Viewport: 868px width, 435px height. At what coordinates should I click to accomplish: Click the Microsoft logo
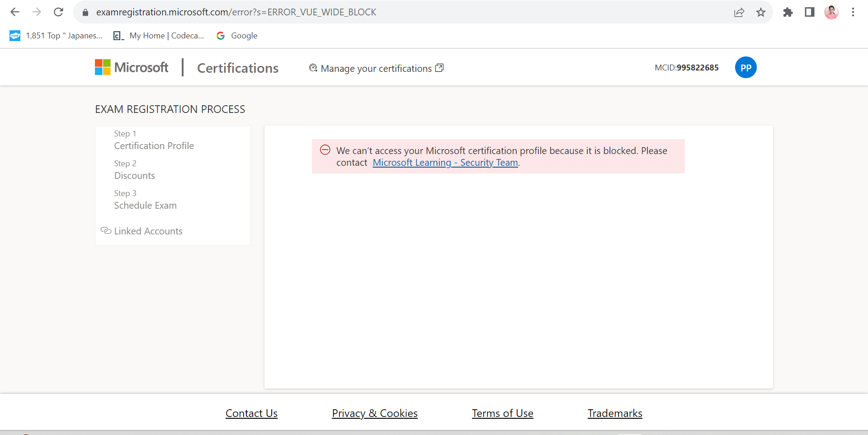coord(132,67)
